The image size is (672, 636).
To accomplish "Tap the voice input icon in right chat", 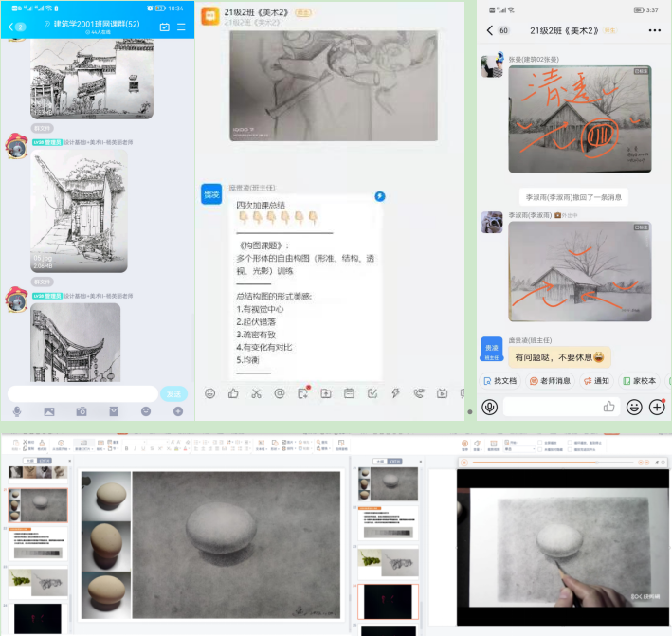I will (490, 407).
